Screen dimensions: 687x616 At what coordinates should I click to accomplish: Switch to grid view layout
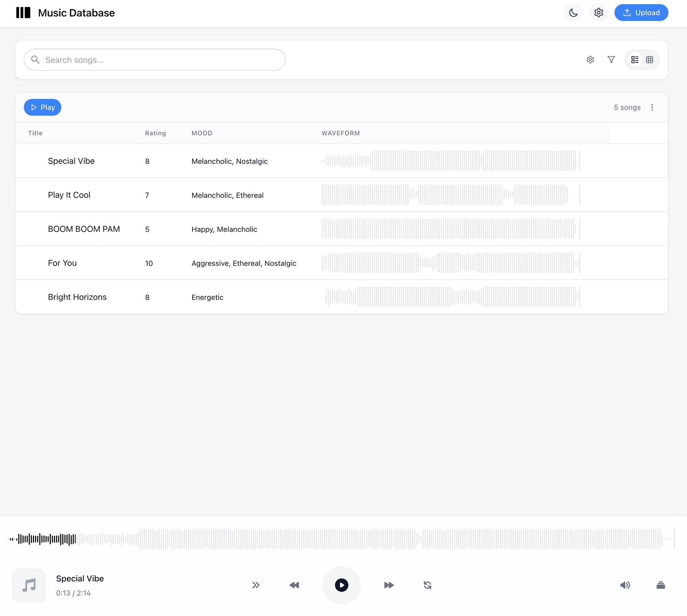pos(649,59)
